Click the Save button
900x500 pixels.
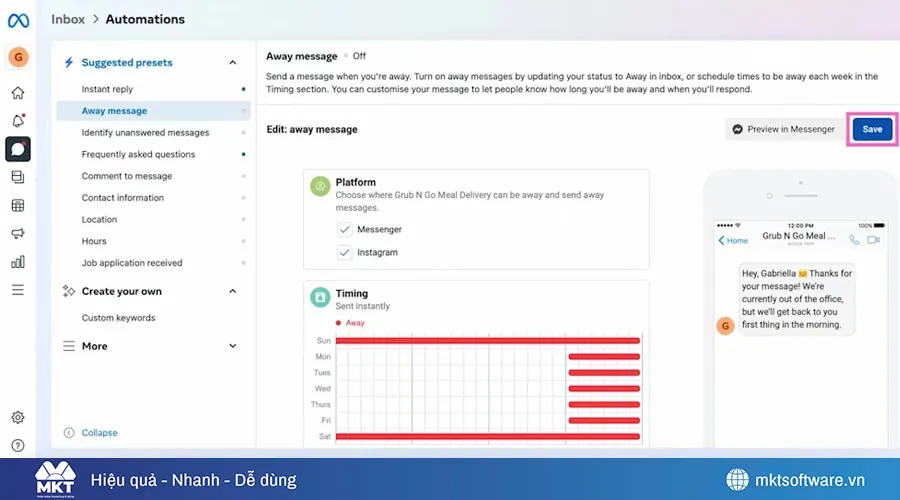tap(872, 129)
